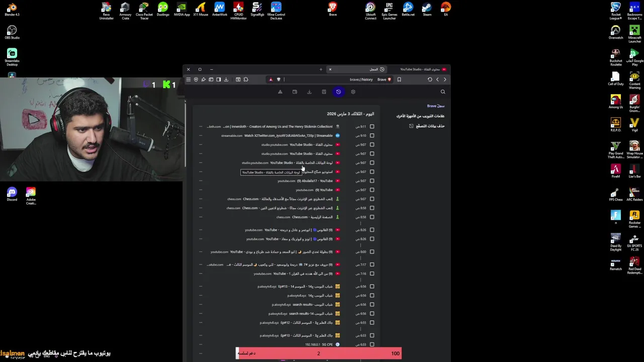Screen dimensions: 644x362
Task: Open more actions for Chess.com الصفحة الرئيسية entry
Action: pos(200,217)
